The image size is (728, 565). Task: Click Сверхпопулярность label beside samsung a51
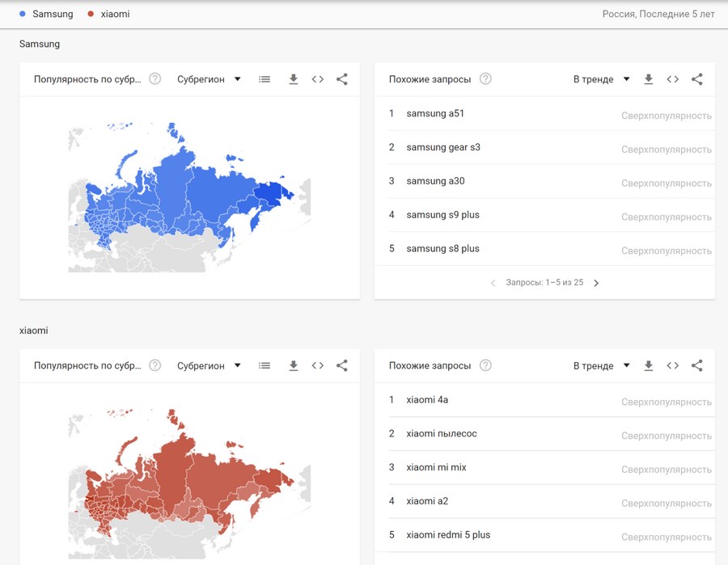[x=667, y=116]
